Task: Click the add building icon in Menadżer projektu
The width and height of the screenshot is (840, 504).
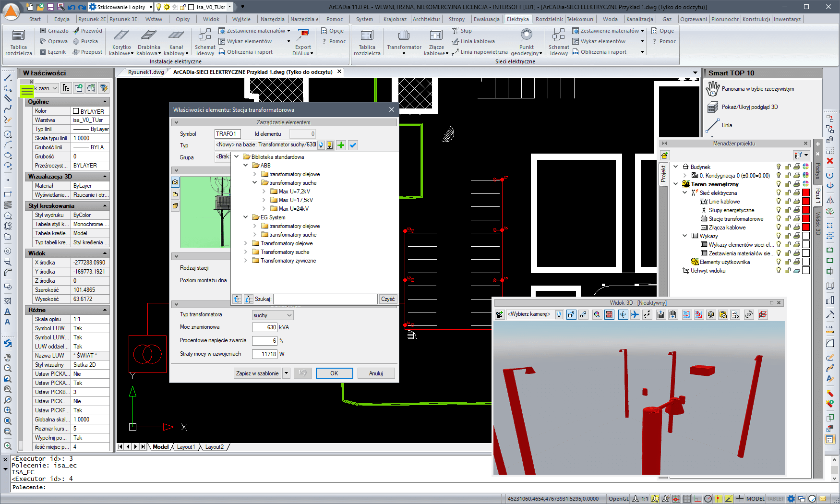Action: pos(665,155)
